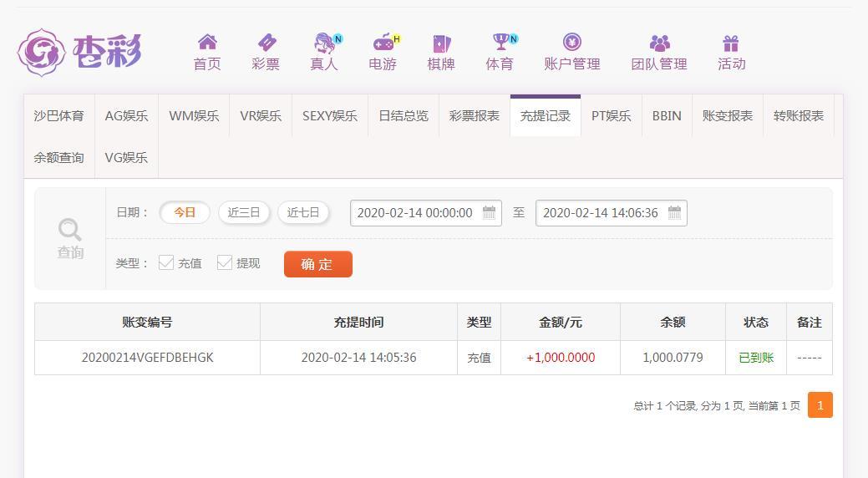Open the 账户管理 yen coin icon
This screenshot has width=868, height=478.
(571, 42)
